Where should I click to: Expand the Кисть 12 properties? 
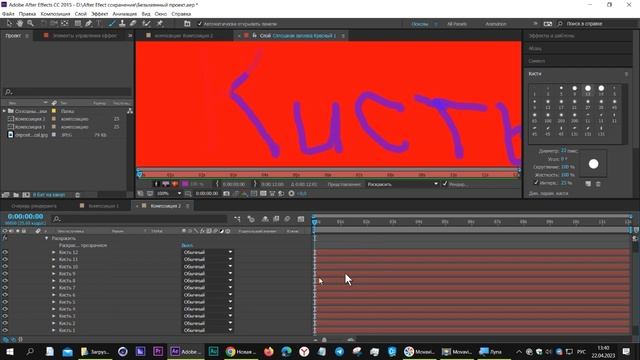pyautogui.click(x=53, y=253)
